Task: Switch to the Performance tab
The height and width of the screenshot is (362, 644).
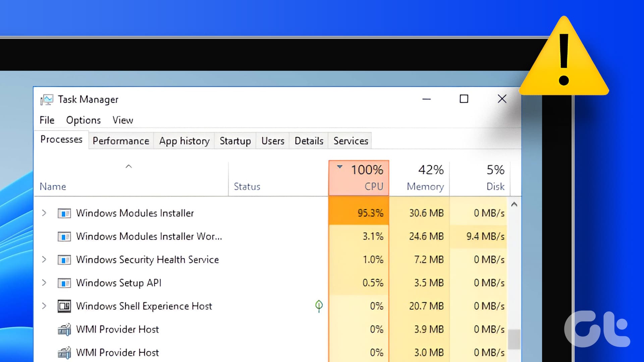Action: tap(121, 141)
